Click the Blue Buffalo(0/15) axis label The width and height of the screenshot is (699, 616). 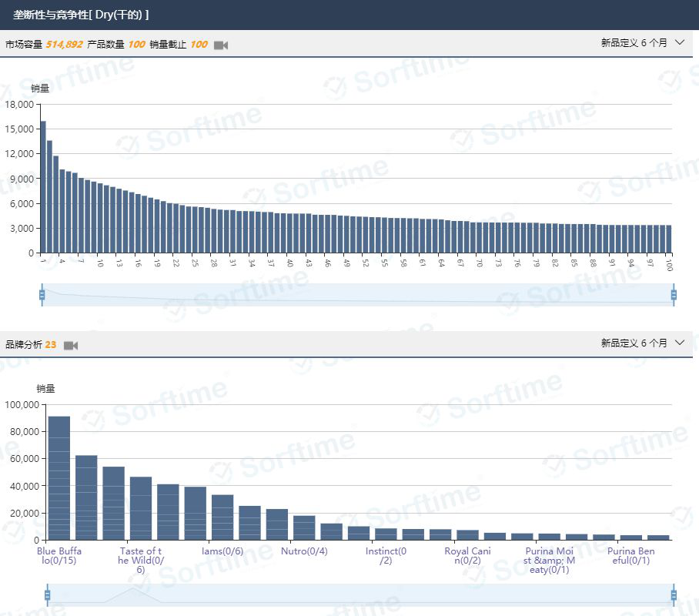(59, 556)
